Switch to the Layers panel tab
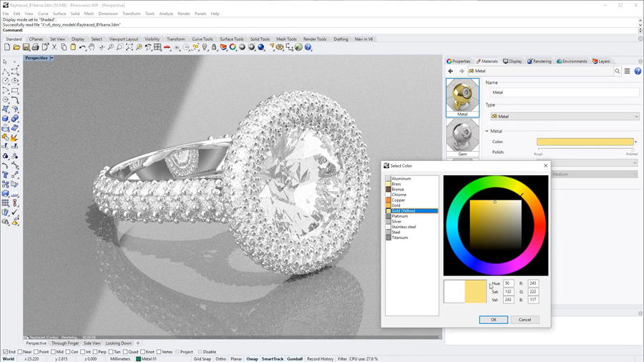Image resolution: width=644 pixels, height=362 pixels. click(601, 62)
